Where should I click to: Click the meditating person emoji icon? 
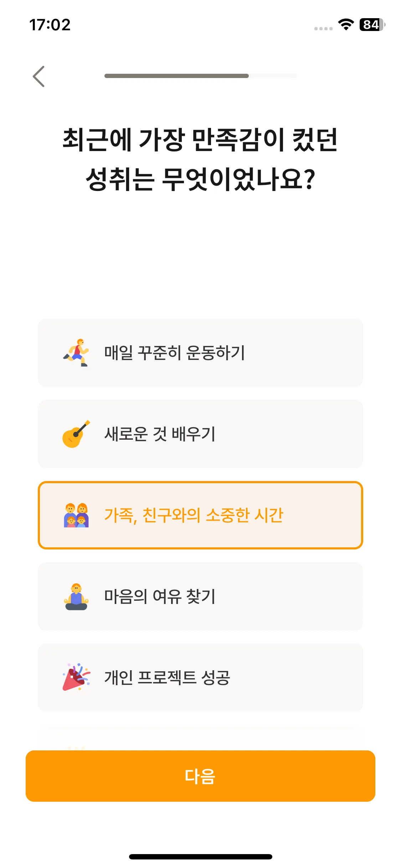pyautogui.click(x=76, y=596)
